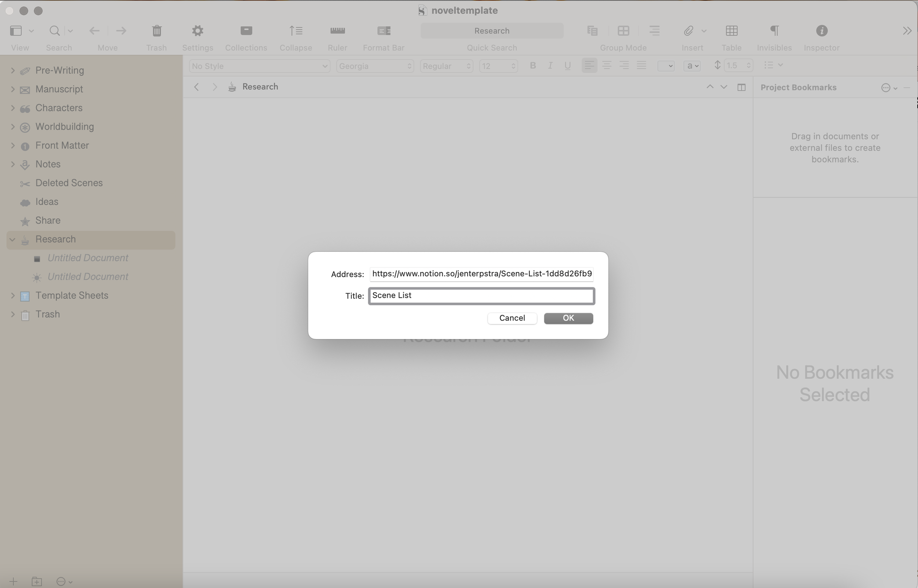Screen dimensions: 918x588
Task: Toggle the Ruler display
Action: point(337,31)
